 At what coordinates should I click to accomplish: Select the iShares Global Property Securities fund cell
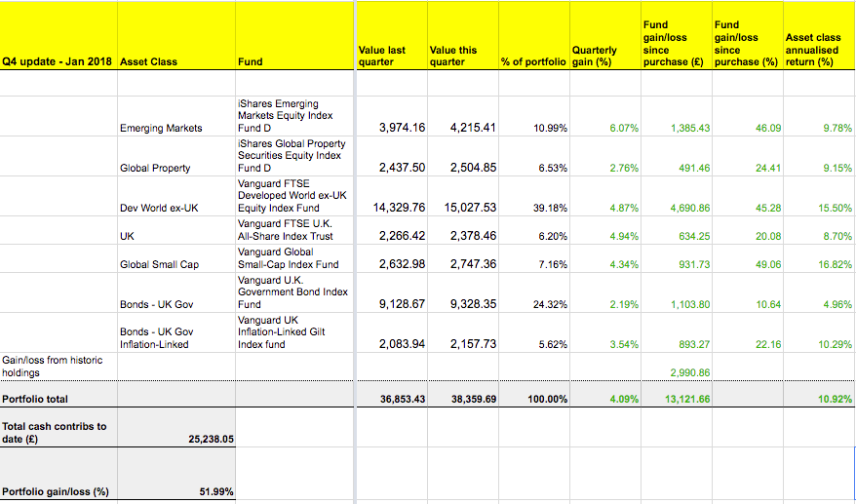click(290, 154)
